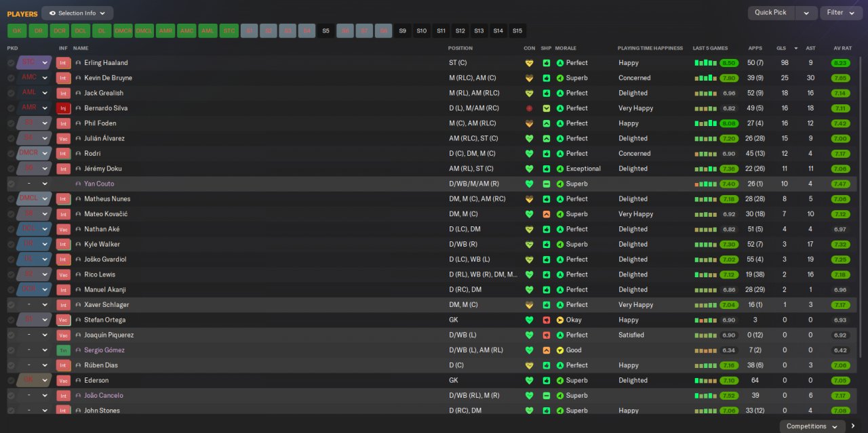This screenshot has height=433, width=868.
Task: Sort by PLAYING TIME HAPPINESS header
Action: click(x=651, y=48)
